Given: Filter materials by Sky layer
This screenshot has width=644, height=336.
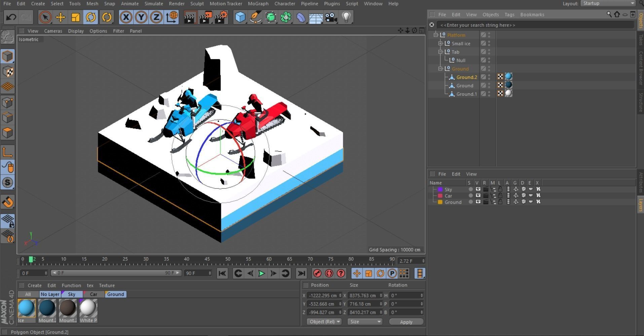Looking at the screenshot, I should point(72,294).
